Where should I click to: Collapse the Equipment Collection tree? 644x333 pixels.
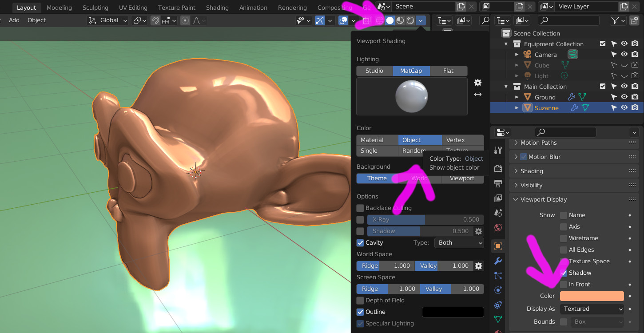506,44
